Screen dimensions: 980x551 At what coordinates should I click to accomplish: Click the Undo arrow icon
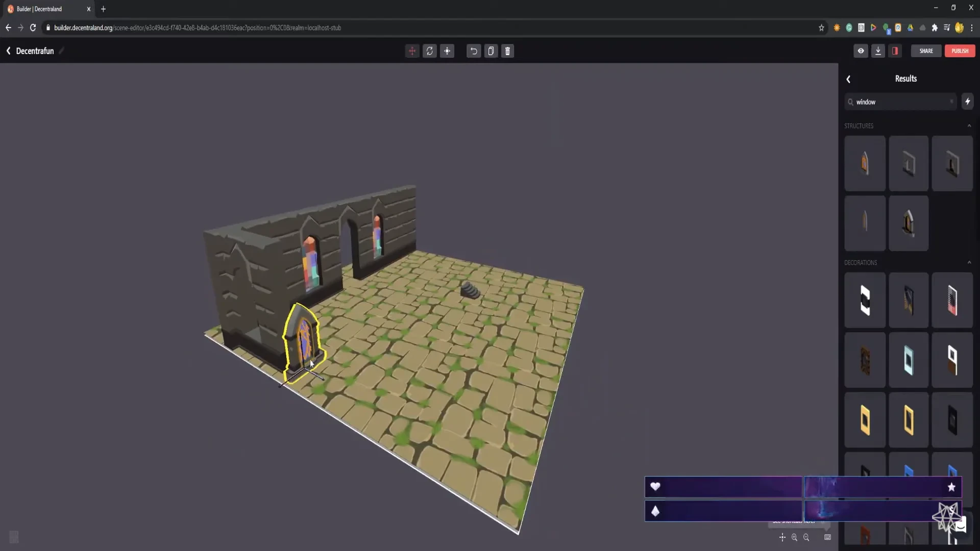tap(474, 51)
